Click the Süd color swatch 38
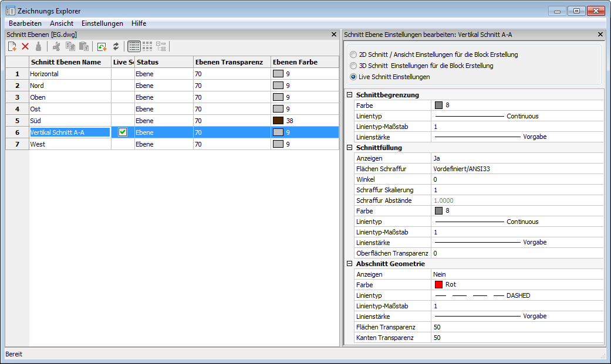 tap(278, 121)
